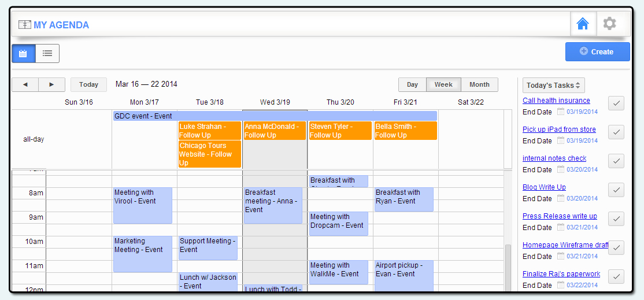644x300 pixels.
Task: Expand the Today's Tasks dropdown
Action: click(553, 86)
